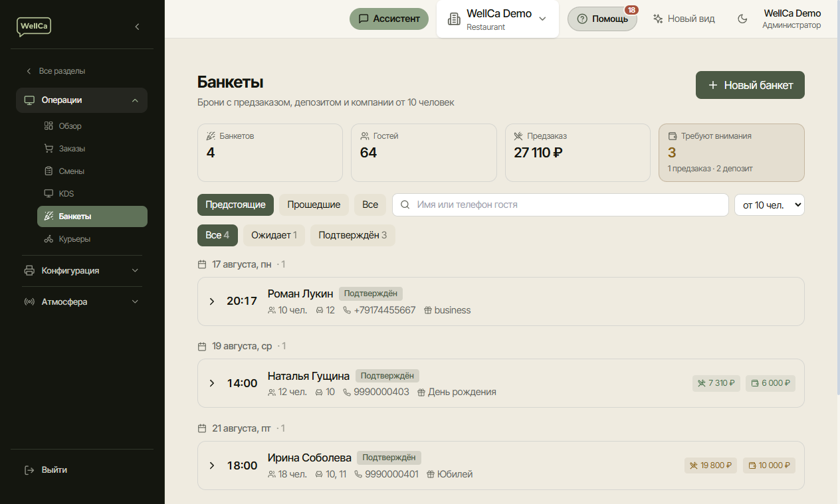Collapse the sidebar with the arrow icon

137,27
